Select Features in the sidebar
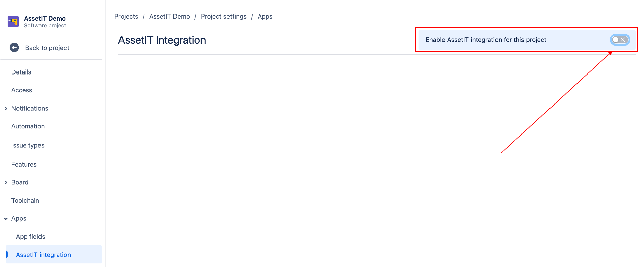The image size is (644, 267). pos(24,165)
